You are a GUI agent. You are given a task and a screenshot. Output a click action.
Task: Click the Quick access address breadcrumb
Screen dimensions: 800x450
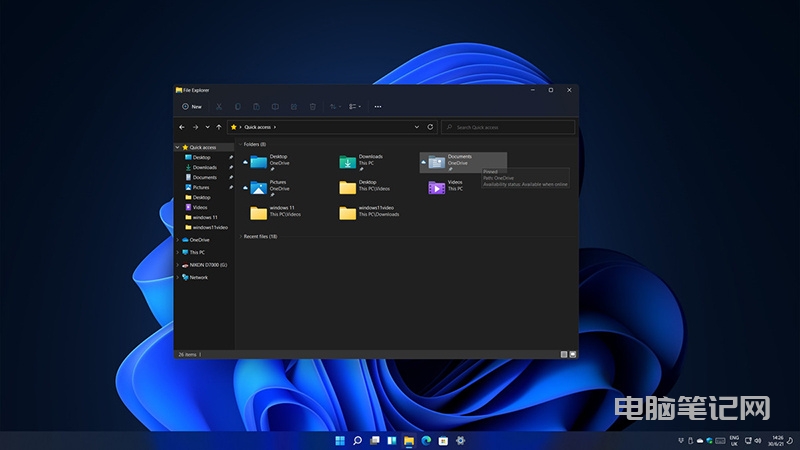click(257, 127)
